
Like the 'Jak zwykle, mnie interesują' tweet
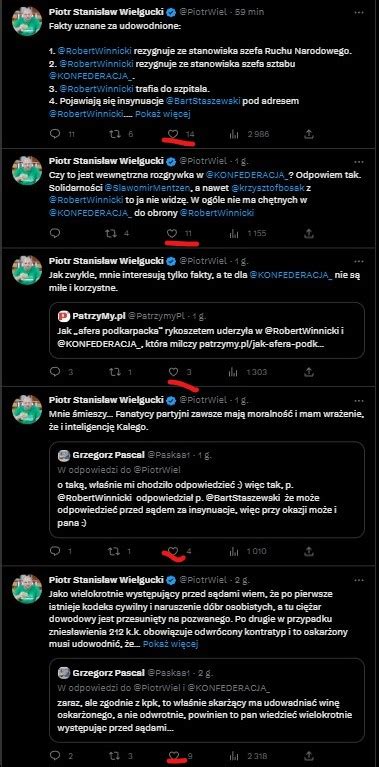173,372
